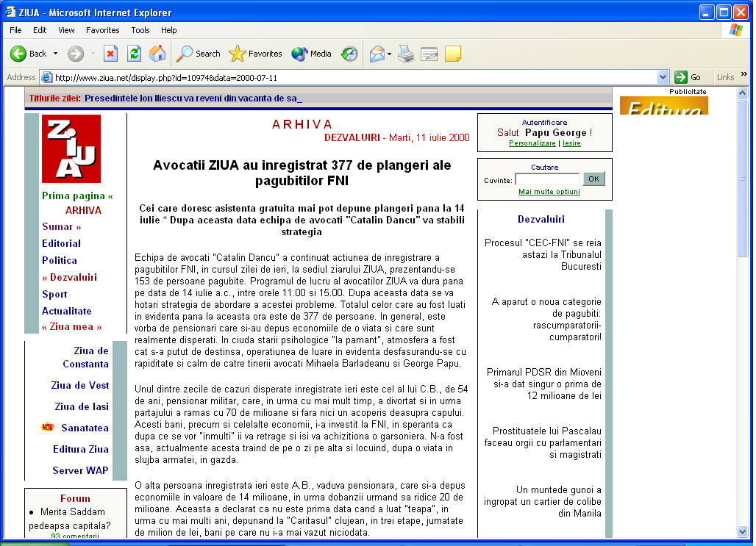Stop page loading with the red X icon
The height and width of the screenshot is (546, 756).
coord(110,54)
